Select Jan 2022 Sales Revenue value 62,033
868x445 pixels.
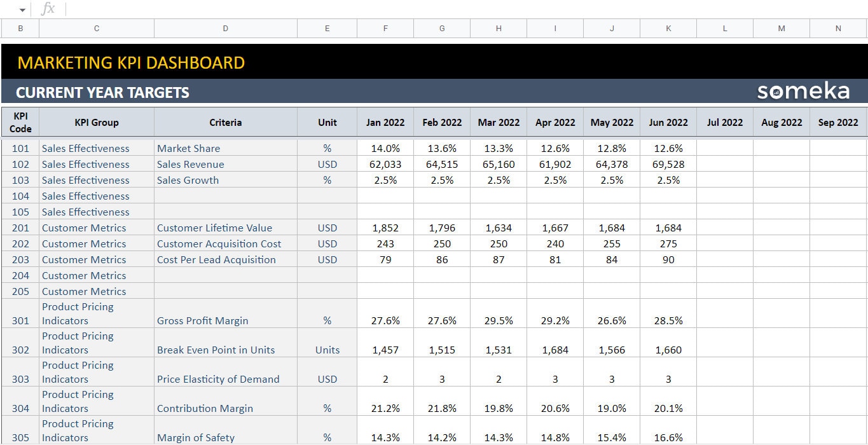click(x=385, y=164)
